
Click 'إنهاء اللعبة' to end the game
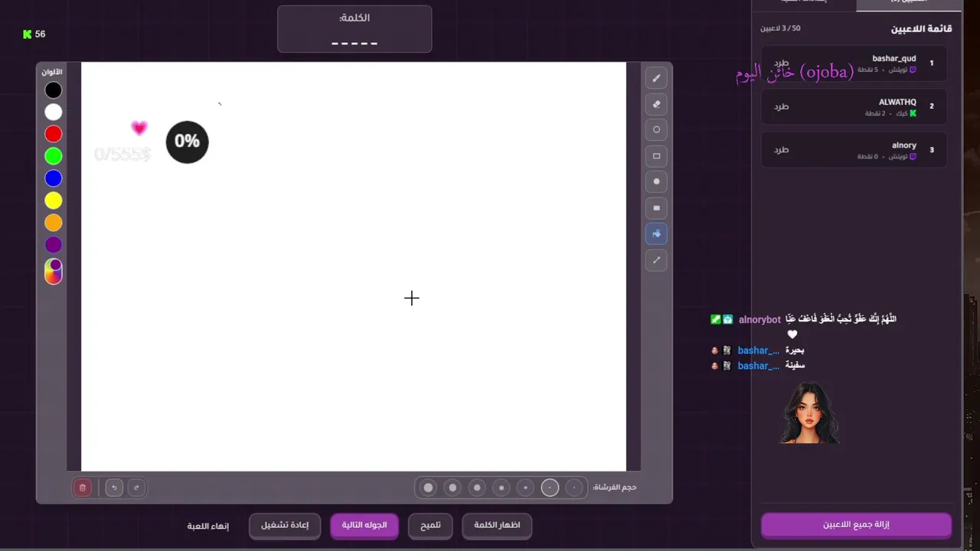[208, 527]
